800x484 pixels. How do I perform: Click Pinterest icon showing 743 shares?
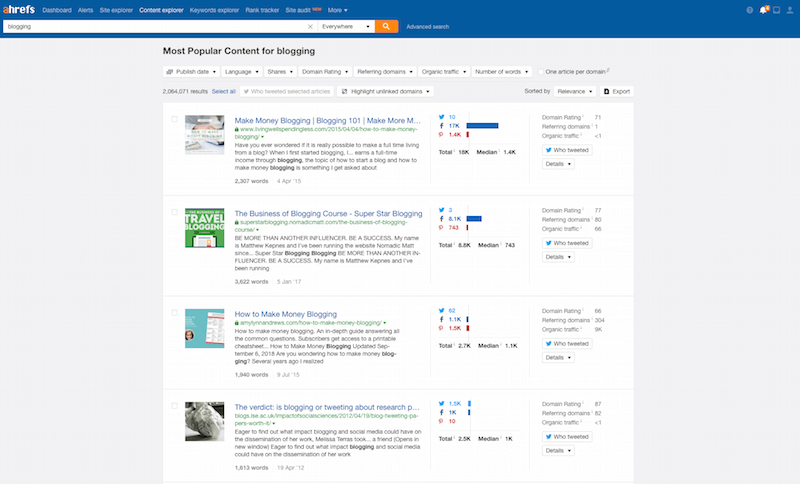441,227
